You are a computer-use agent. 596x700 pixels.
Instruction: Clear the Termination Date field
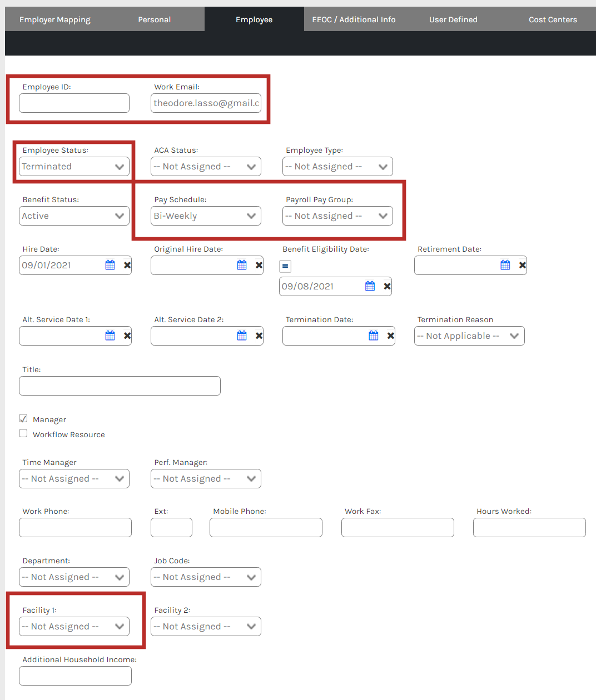[x=391, y=336]
